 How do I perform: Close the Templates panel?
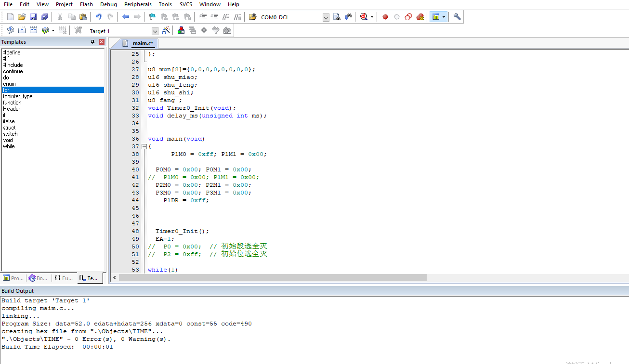click(x=102, y=42)
